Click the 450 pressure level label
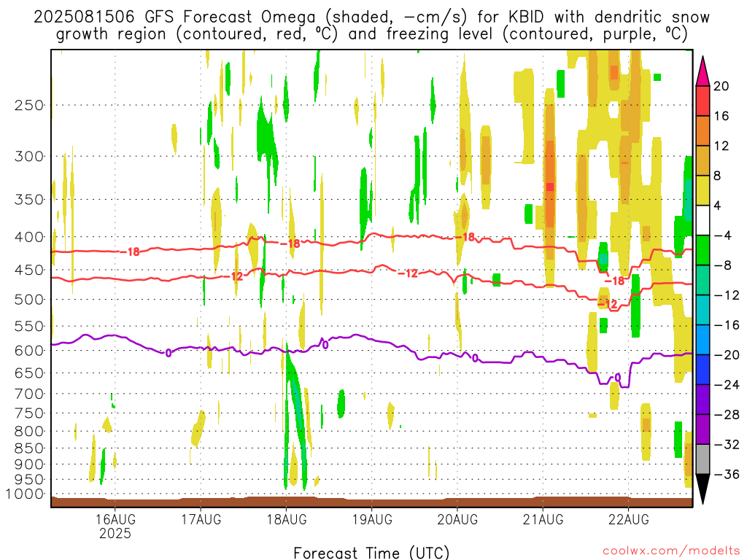 pos(29,270)
